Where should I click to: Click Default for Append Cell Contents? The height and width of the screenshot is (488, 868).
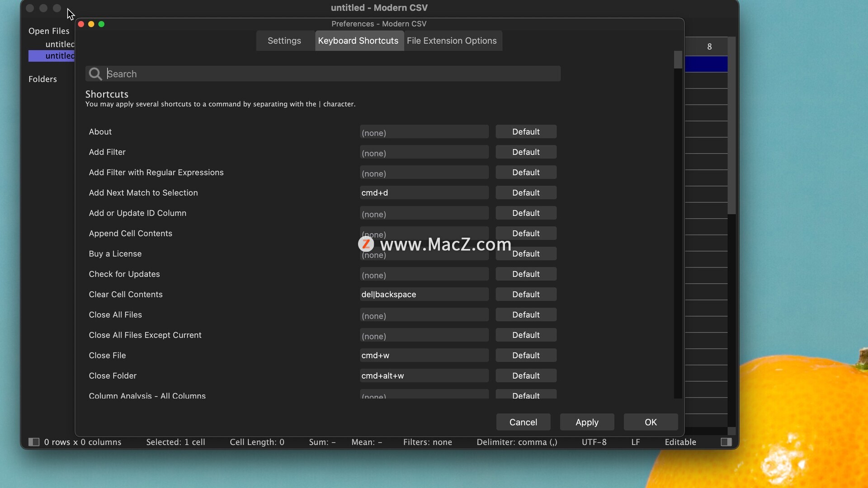526,234
